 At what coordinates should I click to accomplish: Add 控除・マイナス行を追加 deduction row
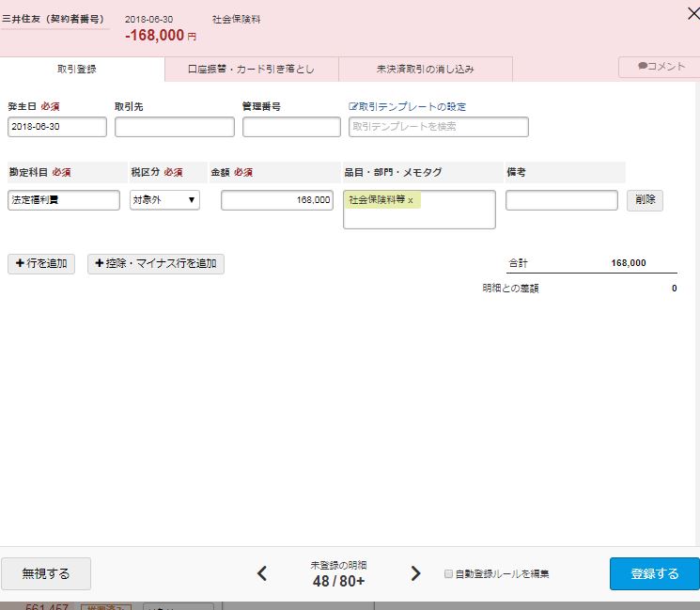(x=156, y=264)
